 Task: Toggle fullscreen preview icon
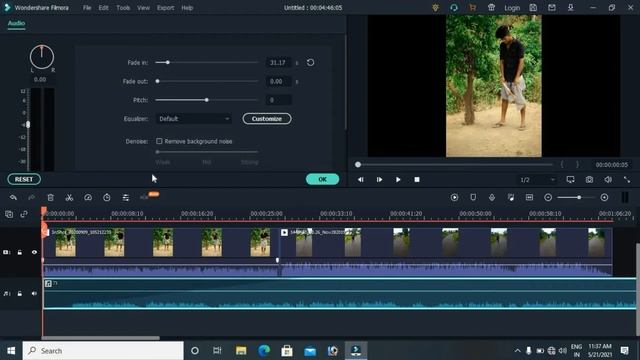click(x=627, y=180)
